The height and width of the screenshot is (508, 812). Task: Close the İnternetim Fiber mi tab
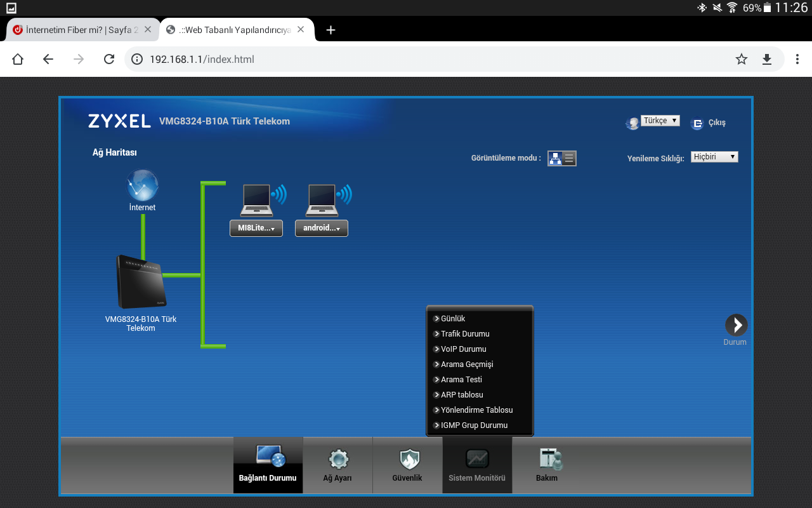click(148, 30)
